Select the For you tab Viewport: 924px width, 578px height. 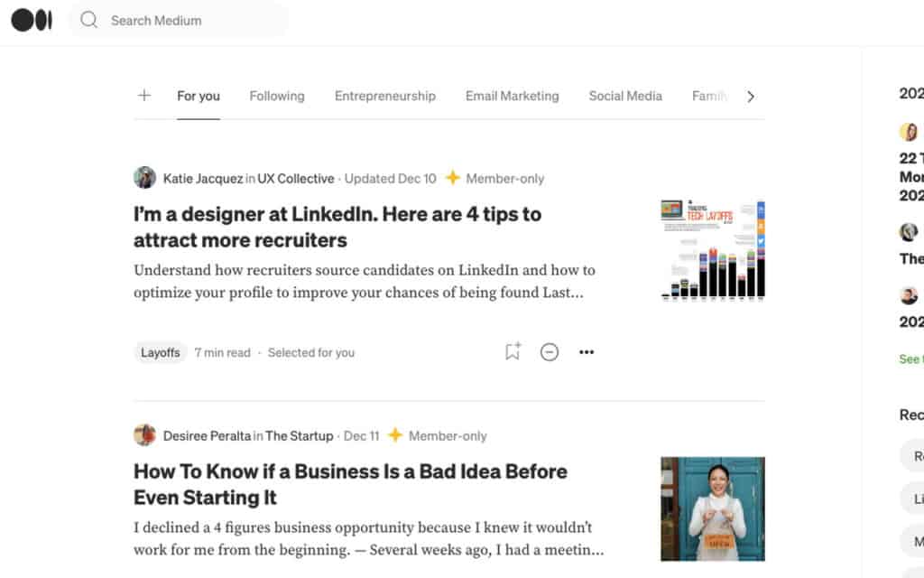click(x=199, y=96)
